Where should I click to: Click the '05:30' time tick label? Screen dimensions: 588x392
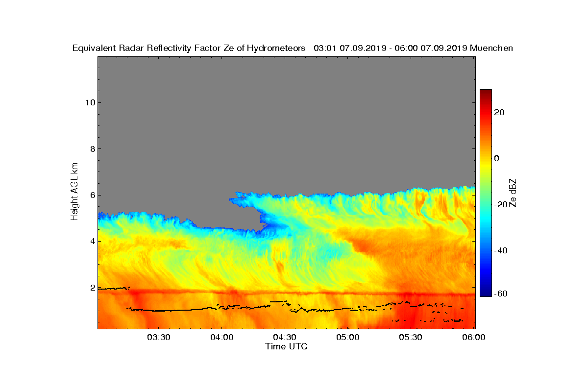[x=411, y=337]
